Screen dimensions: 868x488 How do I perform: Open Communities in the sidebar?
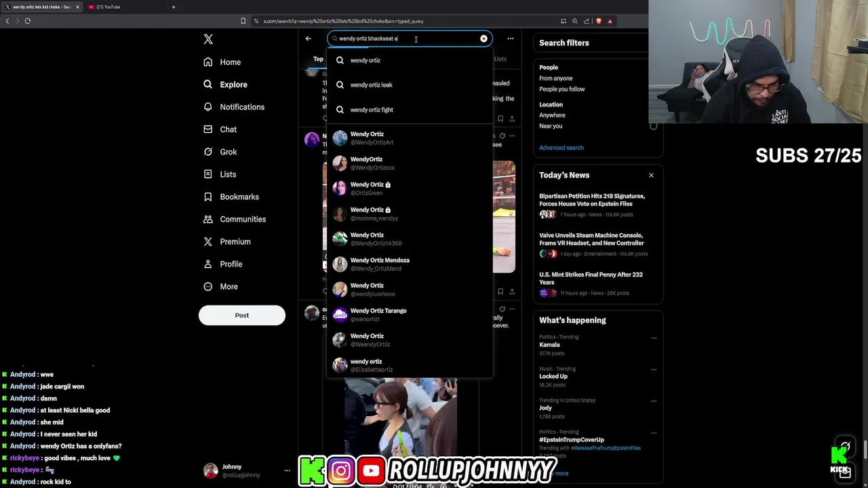click(235, 219)
